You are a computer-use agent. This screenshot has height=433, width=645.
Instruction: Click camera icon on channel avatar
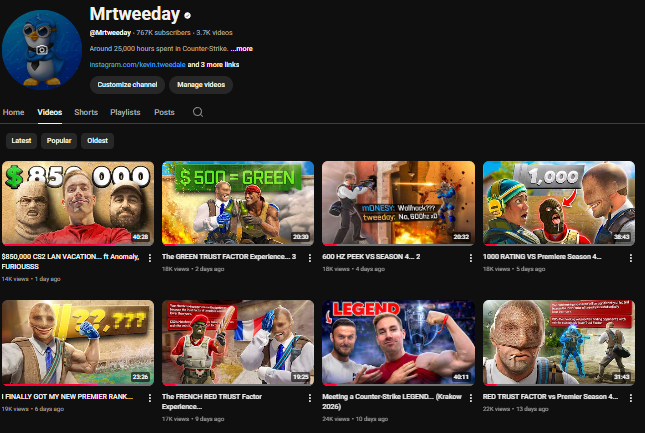coord(41,50)
